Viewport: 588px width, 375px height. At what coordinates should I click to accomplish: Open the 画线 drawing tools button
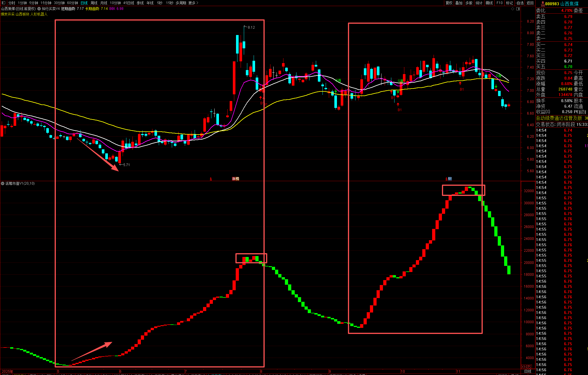tap(489, 3)
